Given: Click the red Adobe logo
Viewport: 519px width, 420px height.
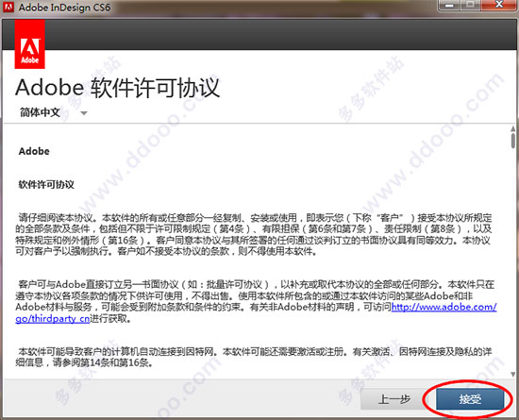Looking at the screenshot, I should [x=30, y=44].
